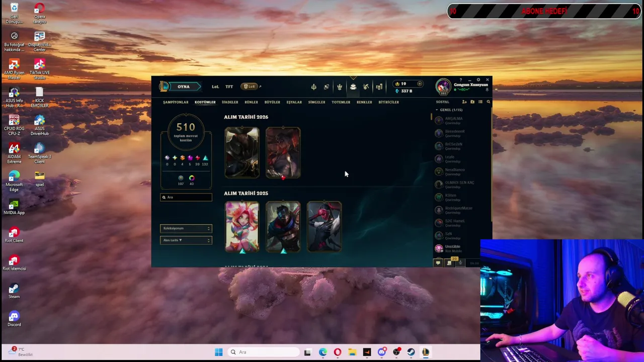Viewport: 644px width, 362px height.
Task: Open the trident-shaped Clash icon in the top bar
Action: click(313, 87)
